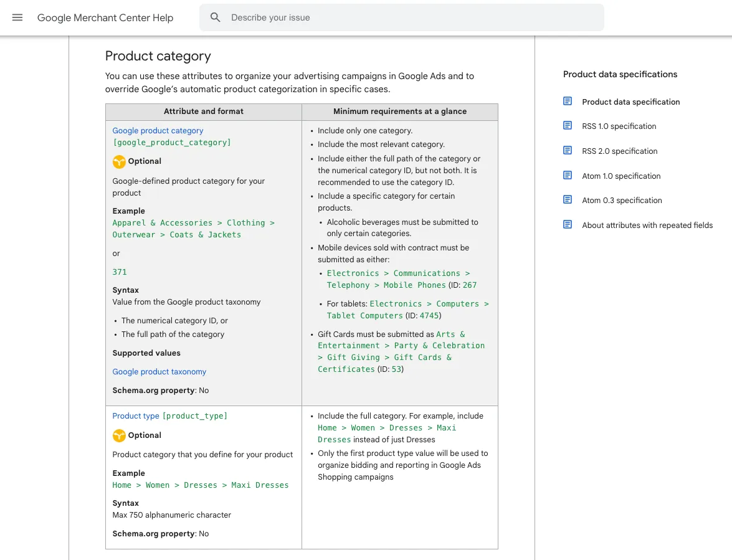
Task: Click the icon beside About attributes with repeated fields
Action: 568,224
